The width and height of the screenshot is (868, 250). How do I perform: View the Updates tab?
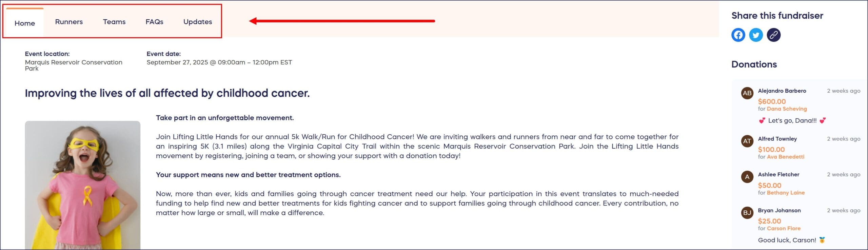[198, 22]
